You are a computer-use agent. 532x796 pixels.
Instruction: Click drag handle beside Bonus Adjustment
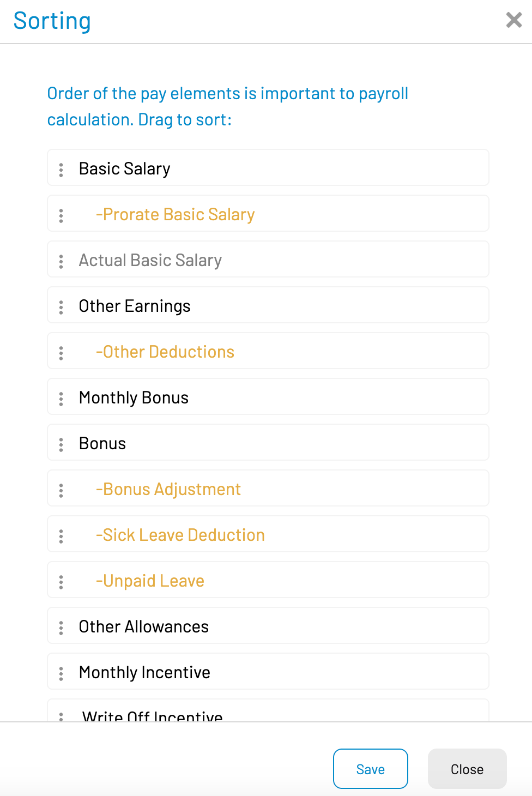[61, 490]
